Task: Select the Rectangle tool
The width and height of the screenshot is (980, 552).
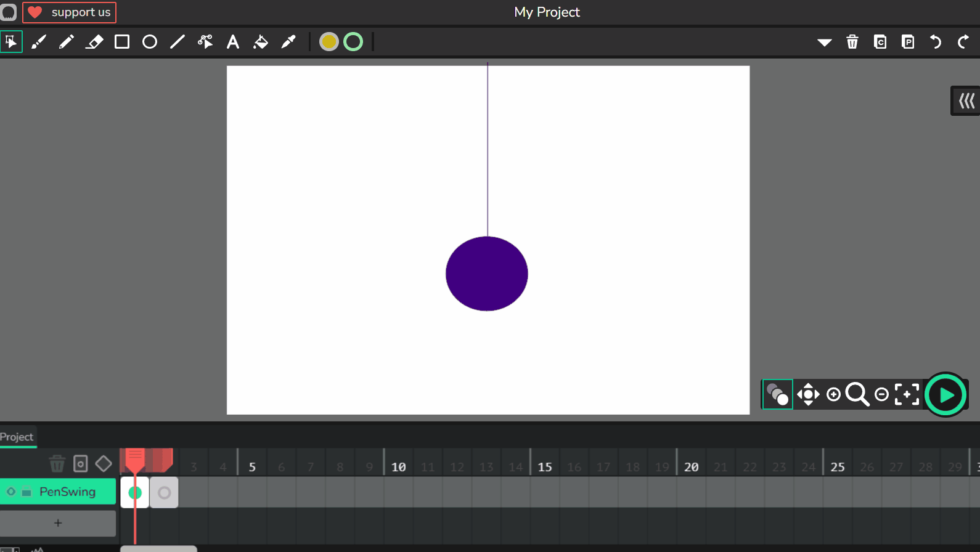Action: coord(122,42)
